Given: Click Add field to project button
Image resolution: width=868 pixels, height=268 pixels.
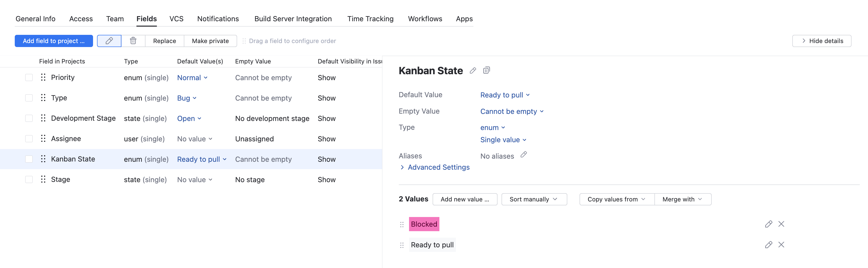Looking at the screenshot, I should click(x=54, y=41).
